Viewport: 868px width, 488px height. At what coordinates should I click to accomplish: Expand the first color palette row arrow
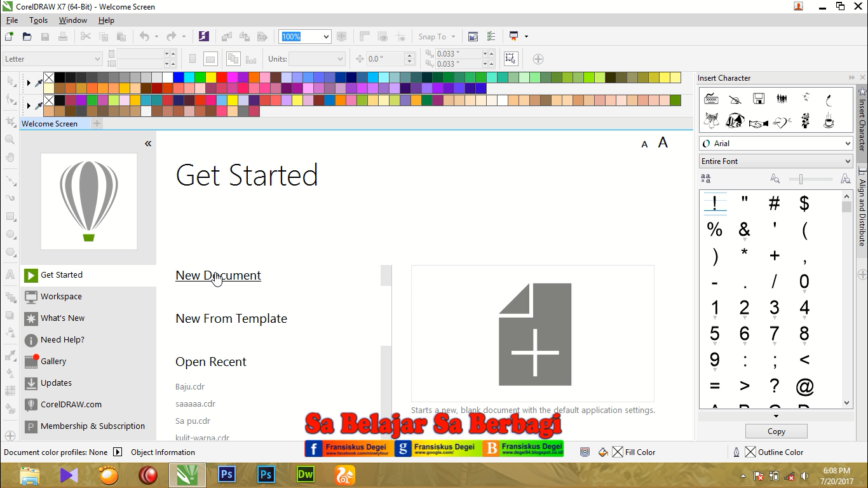(29, 83)
